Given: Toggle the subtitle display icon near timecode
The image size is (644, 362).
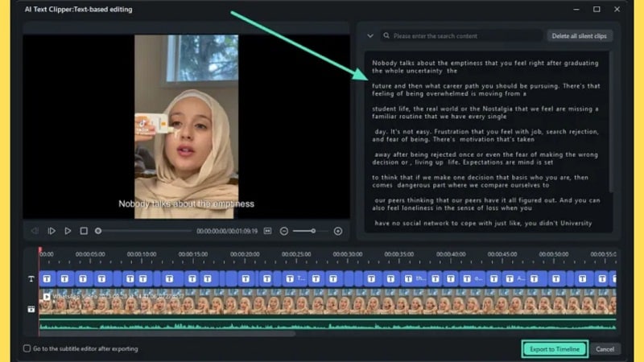Looking at the screenshot, I should pyautogui.click(x=268, y=231).
